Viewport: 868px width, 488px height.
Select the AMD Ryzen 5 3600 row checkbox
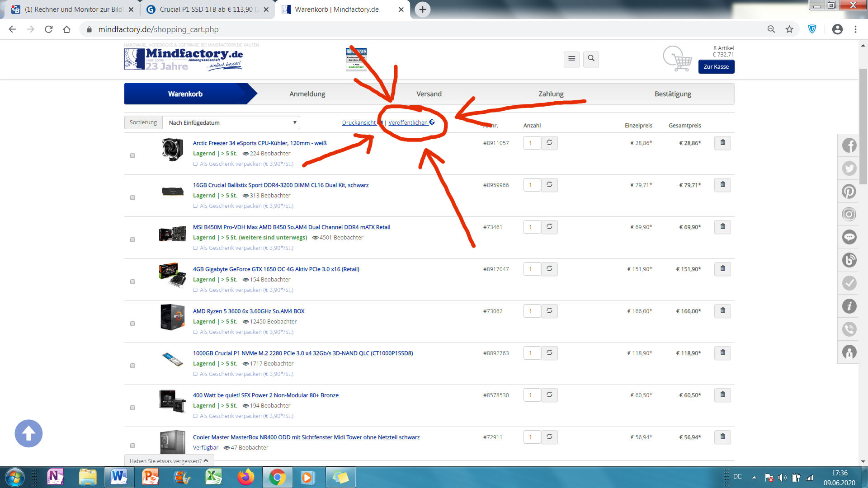pyautogui.click(x=132, y=324)
